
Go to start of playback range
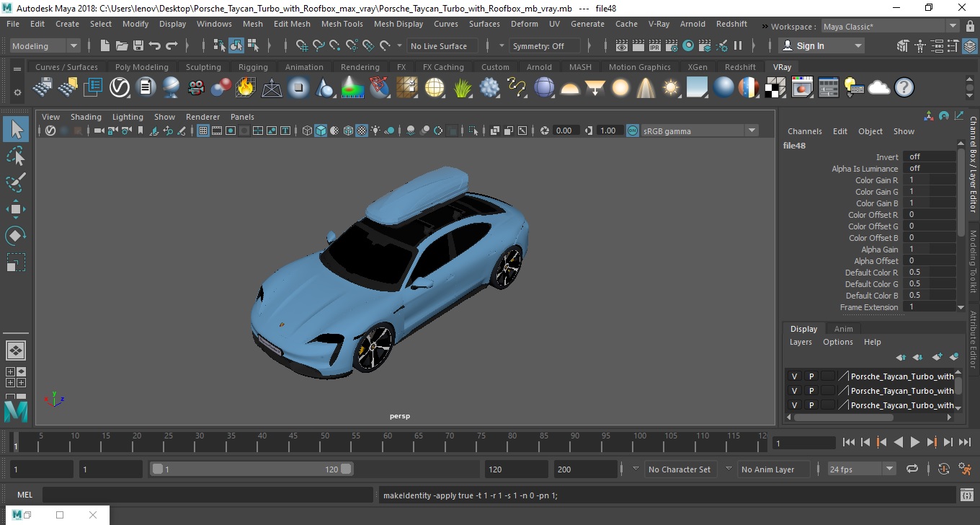(x=848, y=442)
